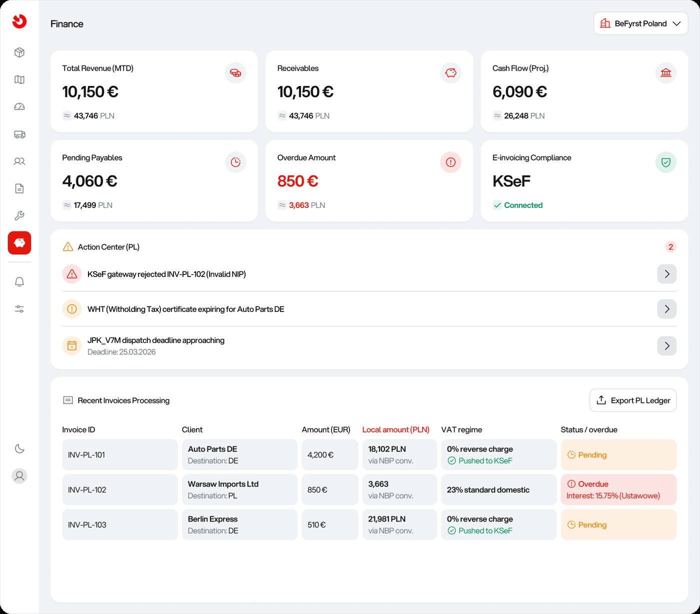Click 23% standard domestic VAT cell
700x614 pixels.
(499, 490)
